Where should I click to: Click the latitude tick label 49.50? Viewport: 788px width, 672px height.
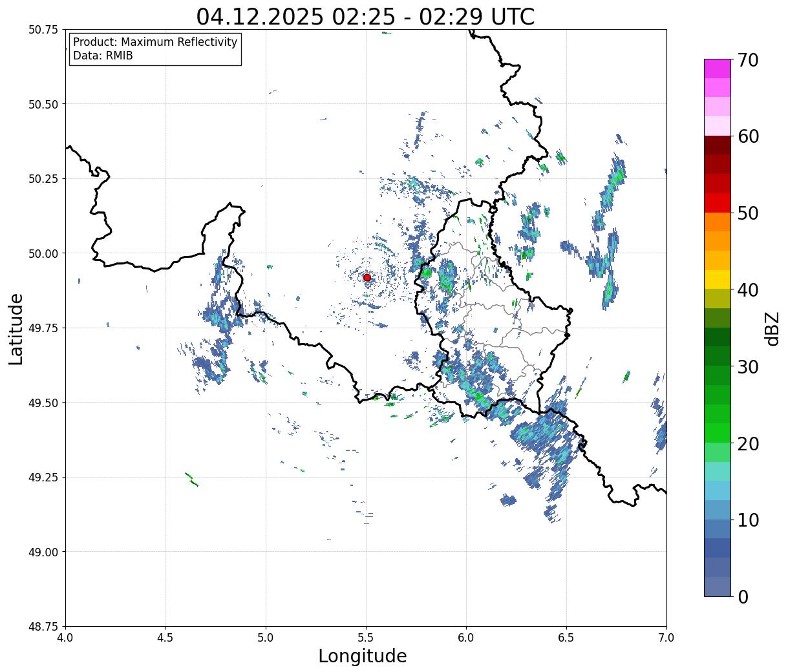click(43, 403)
